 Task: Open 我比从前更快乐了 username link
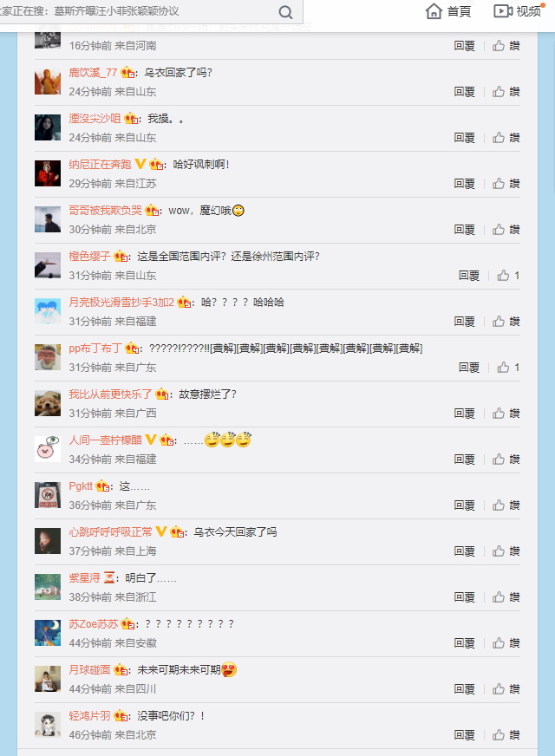[110, 394]
